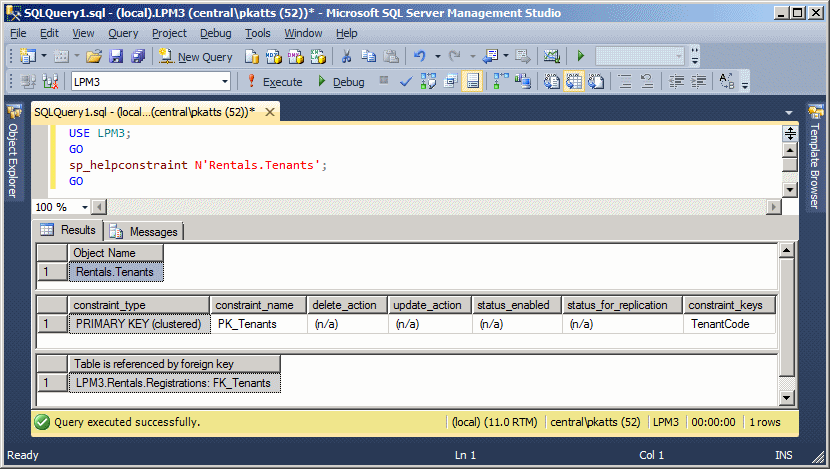
Task: Open the 100 % zoom dropdown
Action: pyautogui.click(x=84, y=207)
